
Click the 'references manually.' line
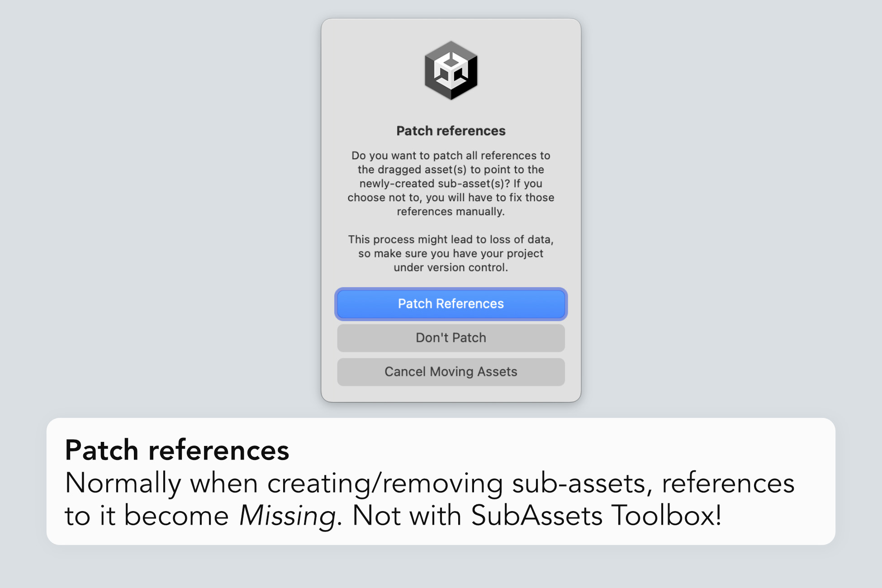(x=450, y=212)
